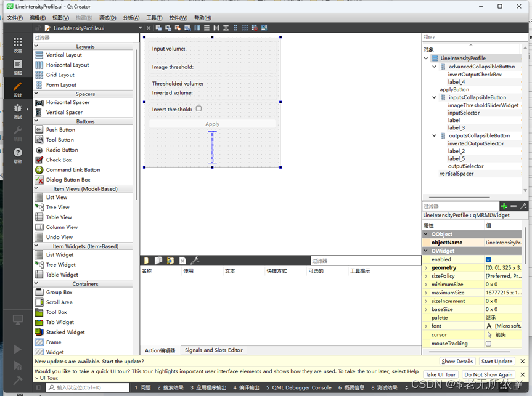The width and height of the screenshot is (532, 396).
Task: Apply Grid Layout from toolbar
Action: coord(245,28)
